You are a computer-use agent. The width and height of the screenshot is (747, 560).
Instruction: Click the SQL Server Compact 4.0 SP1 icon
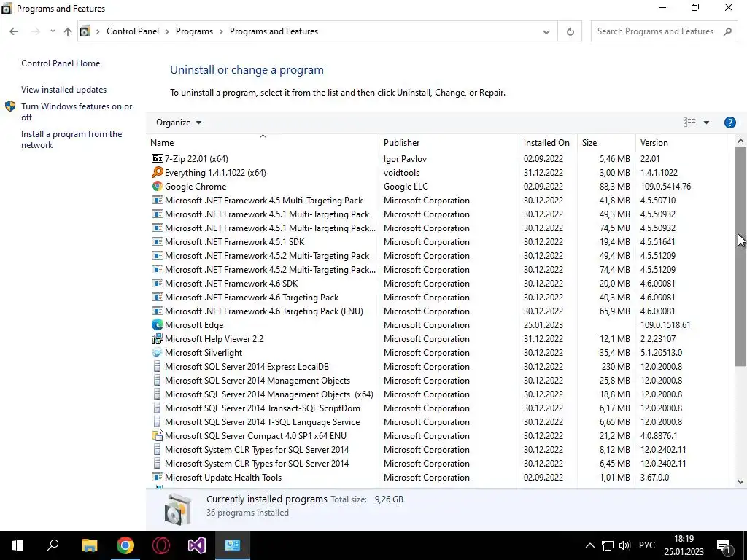click(x=158, y=436)
